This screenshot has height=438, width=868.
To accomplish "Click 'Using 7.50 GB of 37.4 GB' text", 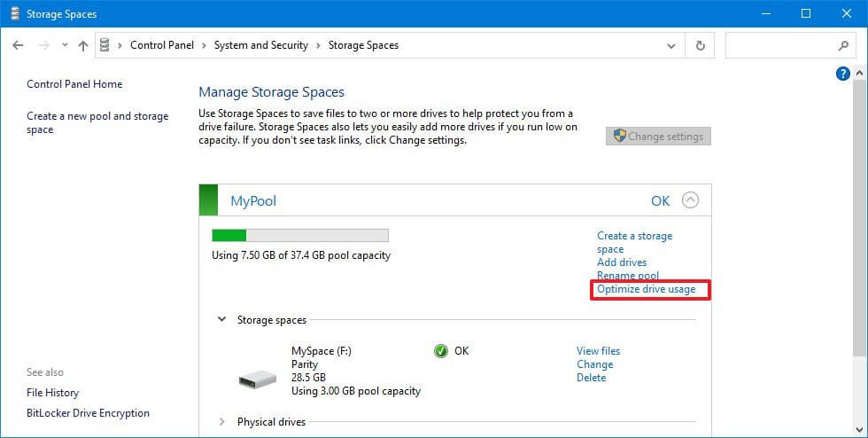I will (301, 255).
